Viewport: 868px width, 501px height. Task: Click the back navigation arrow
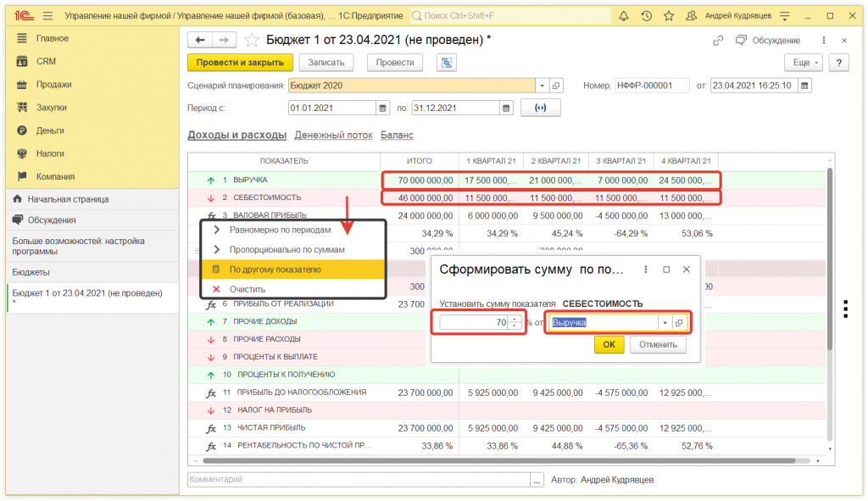click(201, 40)
